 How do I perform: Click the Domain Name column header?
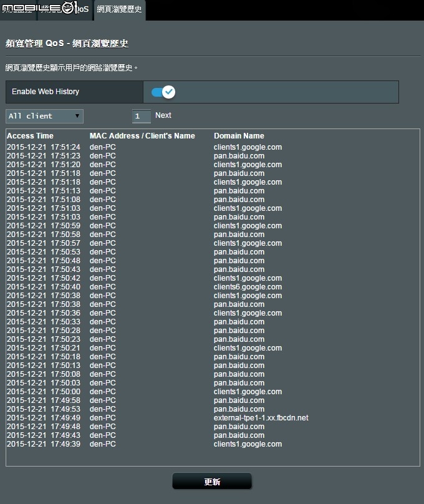point(239,136)
